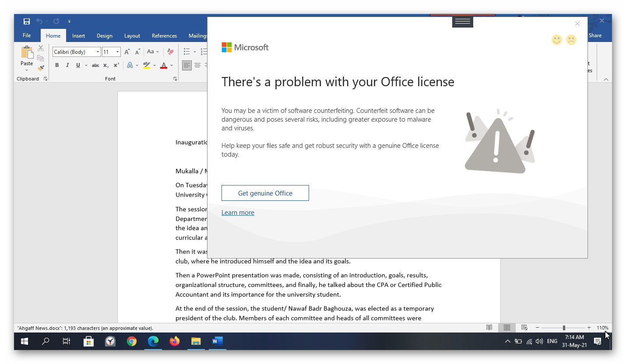626x364 pixels.
Task: Open zoom dialog via 110% level
Action: 602,328
